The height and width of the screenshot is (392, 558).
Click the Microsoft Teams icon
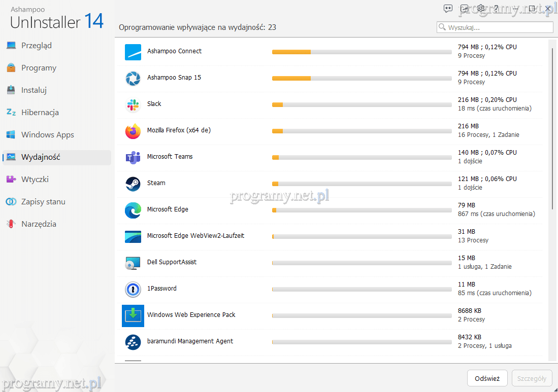tap(133, 157)
